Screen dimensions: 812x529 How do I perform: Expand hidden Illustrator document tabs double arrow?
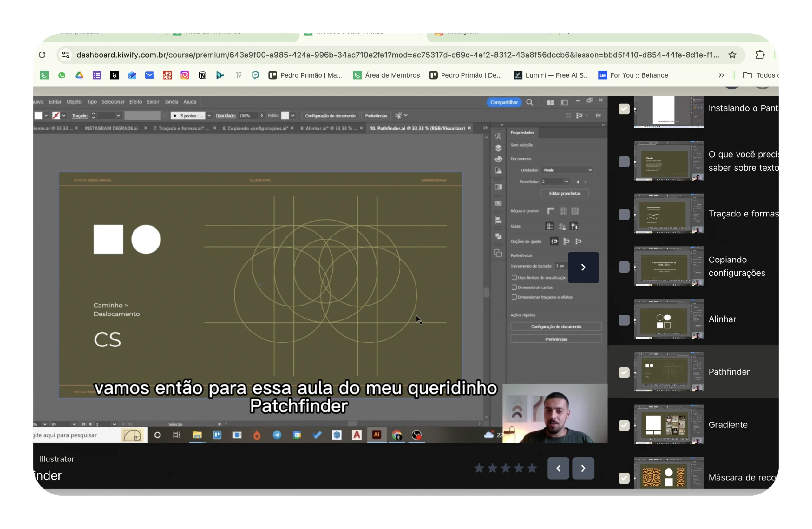coord(485,128)
